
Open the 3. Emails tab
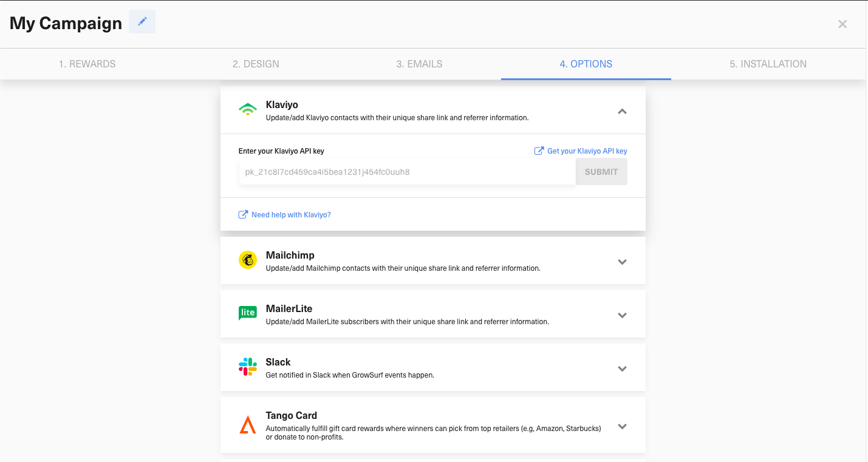pyautogui.click(x=419, y=64)
